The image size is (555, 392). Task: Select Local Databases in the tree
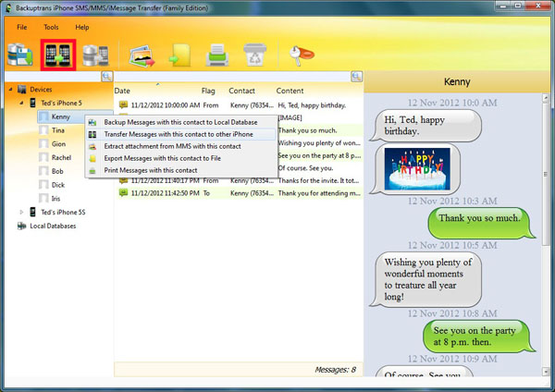click(x=53, y=226)
